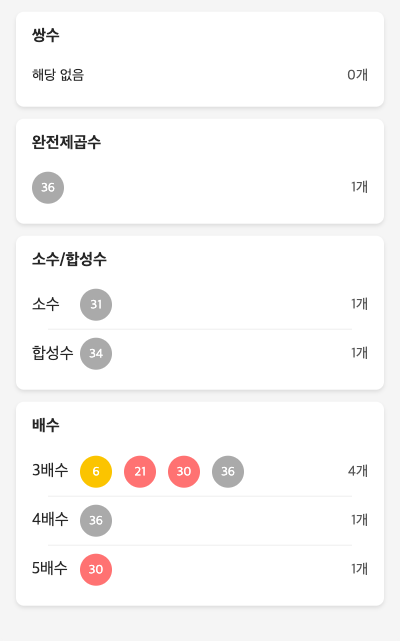Tap the gray 36 ball in 4배수 row
The width and height of the screenshot is (400, 641).
click(96, 520)
